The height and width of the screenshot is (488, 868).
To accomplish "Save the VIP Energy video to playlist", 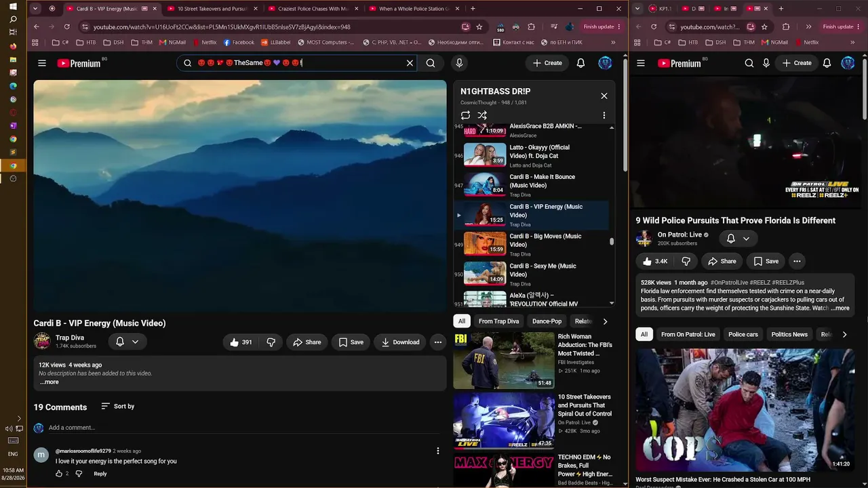I will coord(351,342).
